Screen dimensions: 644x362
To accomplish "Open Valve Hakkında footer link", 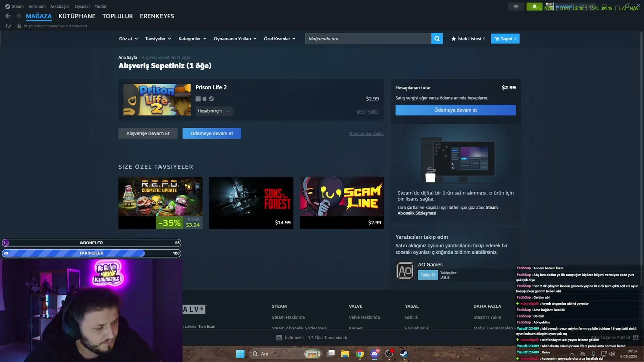I will coord(364,317).
